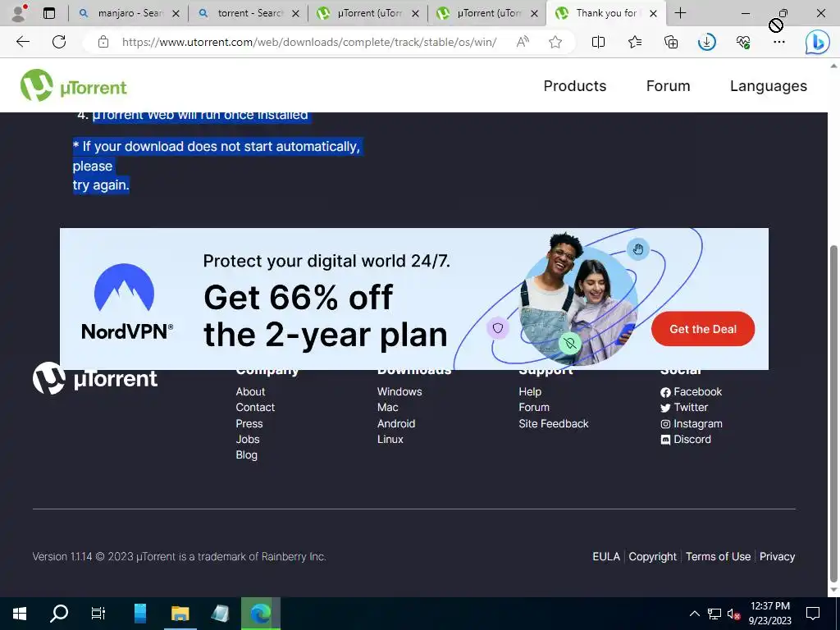Viewport: 840px width, 630px height.
Task: Open the Linux download link
Action: (x=390, y=440)
